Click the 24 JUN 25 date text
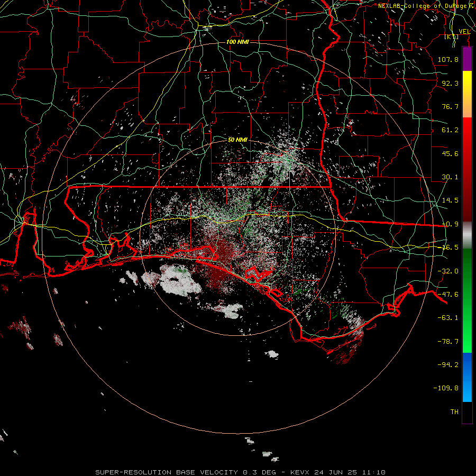Image resolution: width=476 pixels, height=476 pixels. [x=335, y=472]
